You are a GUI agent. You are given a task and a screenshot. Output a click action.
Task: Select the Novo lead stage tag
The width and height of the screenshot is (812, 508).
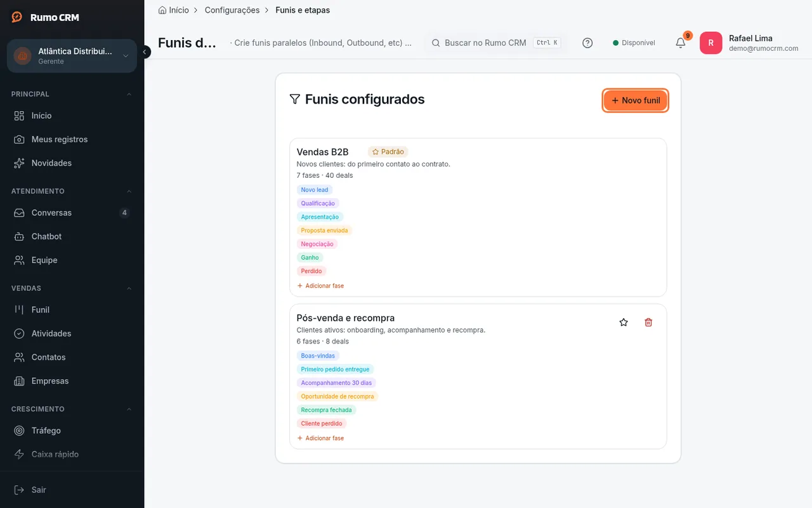point(315,190)
